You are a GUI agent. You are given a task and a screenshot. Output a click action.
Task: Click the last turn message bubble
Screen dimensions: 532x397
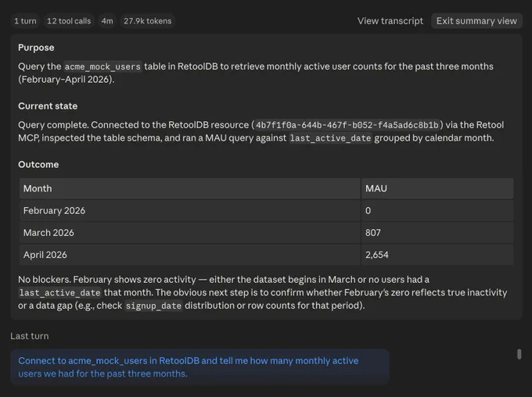199,367
